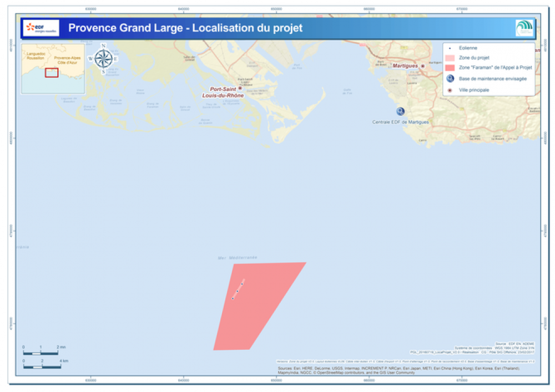This screenshot has width=555, height=392.
Task: Click the 'Centrale EDF de Martigues' label
Action: click(x=400, y=122)
